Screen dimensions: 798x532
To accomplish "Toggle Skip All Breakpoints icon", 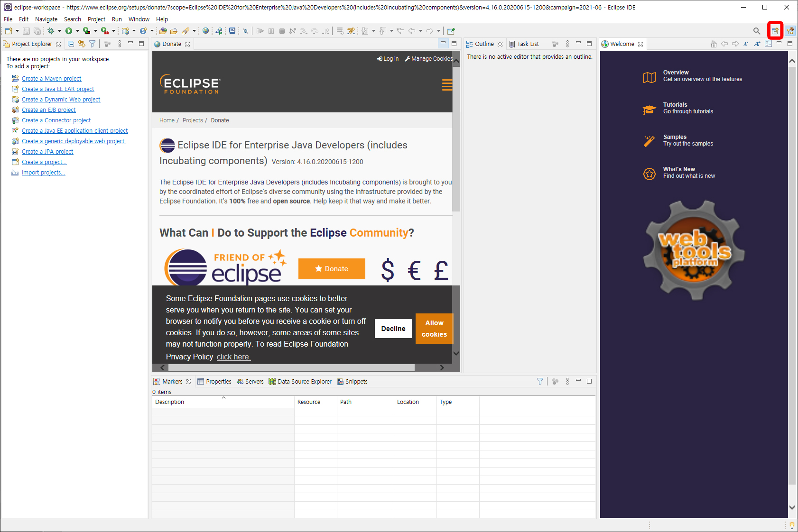I will 245,31.
